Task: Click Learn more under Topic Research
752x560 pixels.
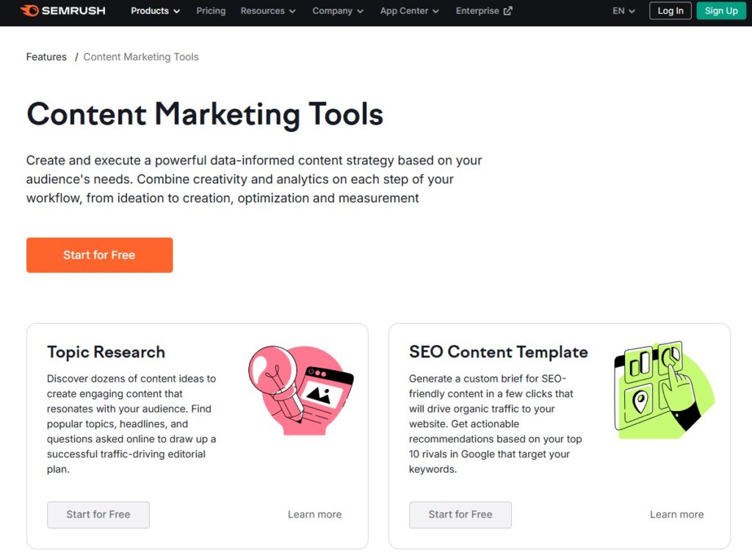Action: click(314, 514)
